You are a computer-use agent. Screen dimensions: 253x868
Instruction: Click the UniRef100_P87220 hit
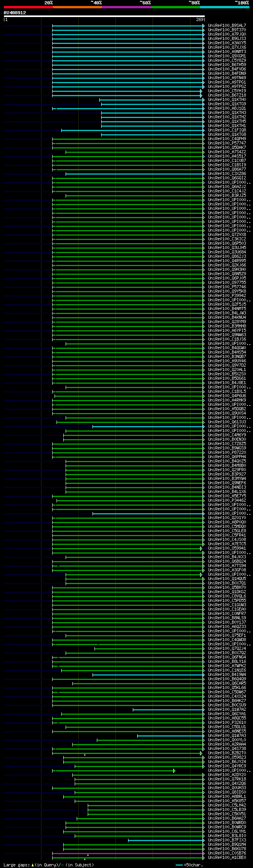[x=227, y=453]
